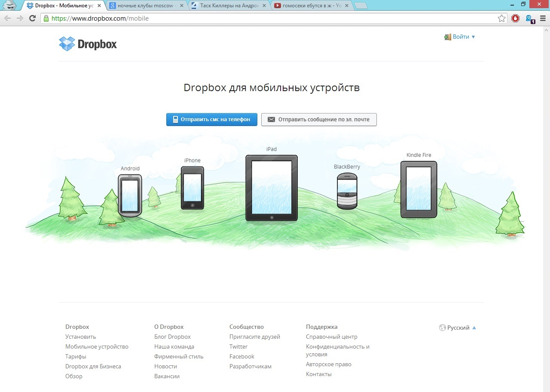The width and height of the screenshot is (550, 392).
Task: Open the Twitter footer link
Action: [x=238, y=346]
